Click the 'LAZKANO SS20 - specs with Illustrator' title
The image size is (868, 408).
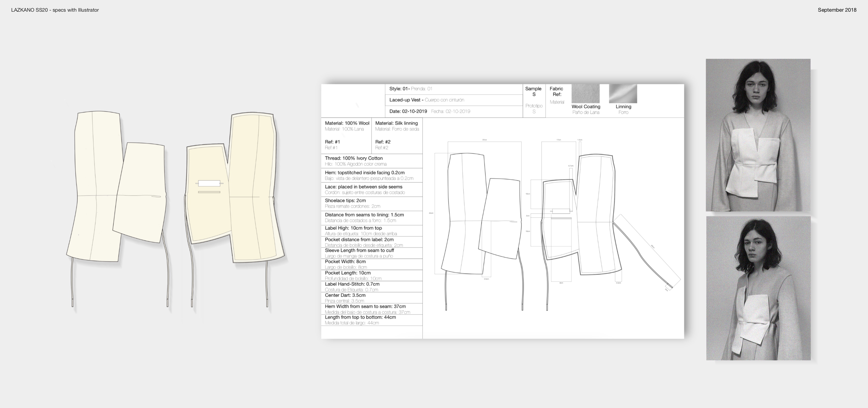[55, 10]
